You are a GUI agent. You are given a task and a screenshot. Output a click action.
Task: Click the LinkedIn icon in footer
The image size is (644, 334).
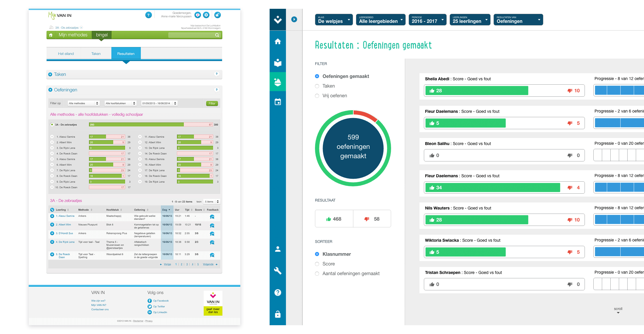(x=150, y=312)
